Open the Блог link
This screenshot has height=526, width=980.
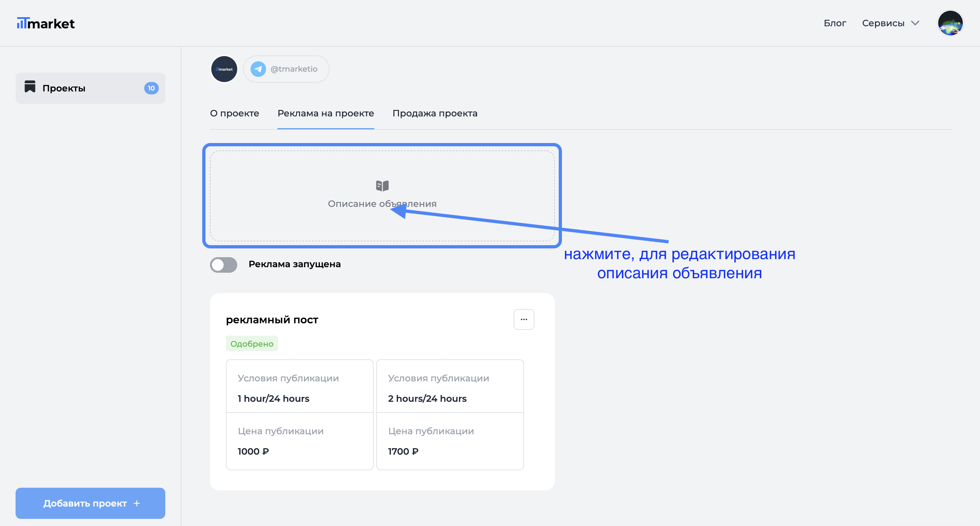click(835, 23)
